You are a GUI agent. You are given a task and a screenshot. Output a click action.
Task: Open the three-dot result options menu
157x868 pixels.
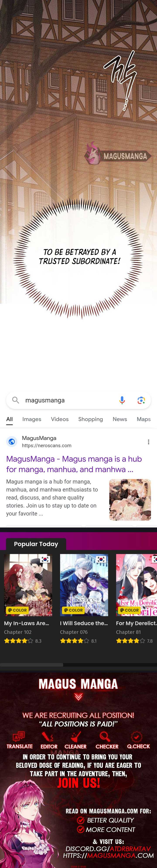tap(148, 442)
